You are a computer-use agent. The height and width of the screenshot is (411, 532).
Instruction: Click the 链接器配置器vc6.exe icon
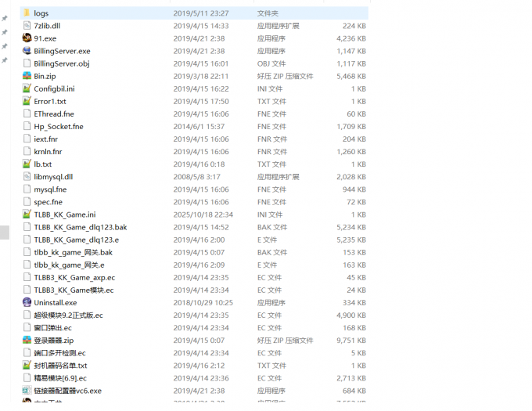(x=27, y=390)
